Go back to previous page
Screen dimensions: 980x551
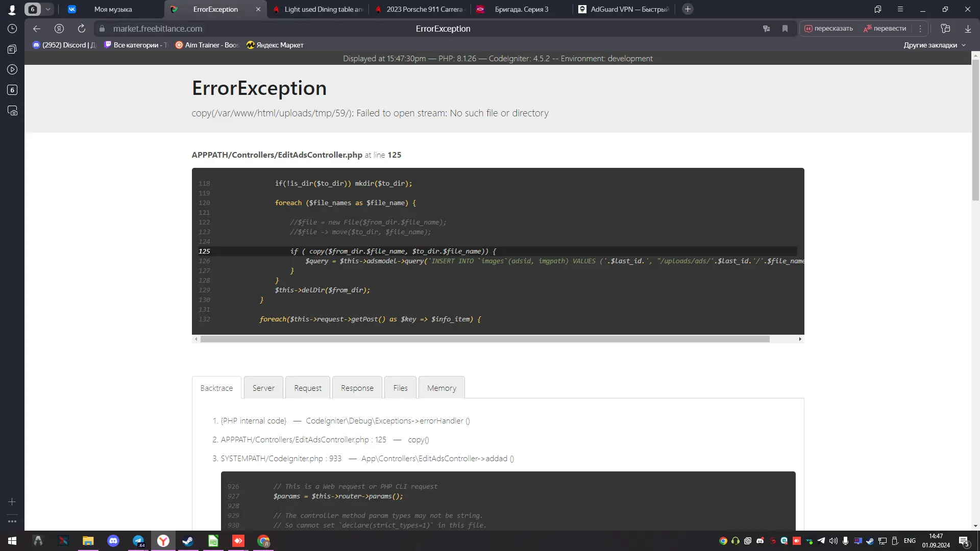[37, 29]
